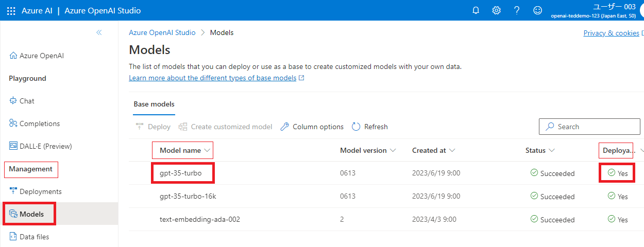Click the Azure OpenAI Studio header title
644x247 pixels.
point(103,10)
